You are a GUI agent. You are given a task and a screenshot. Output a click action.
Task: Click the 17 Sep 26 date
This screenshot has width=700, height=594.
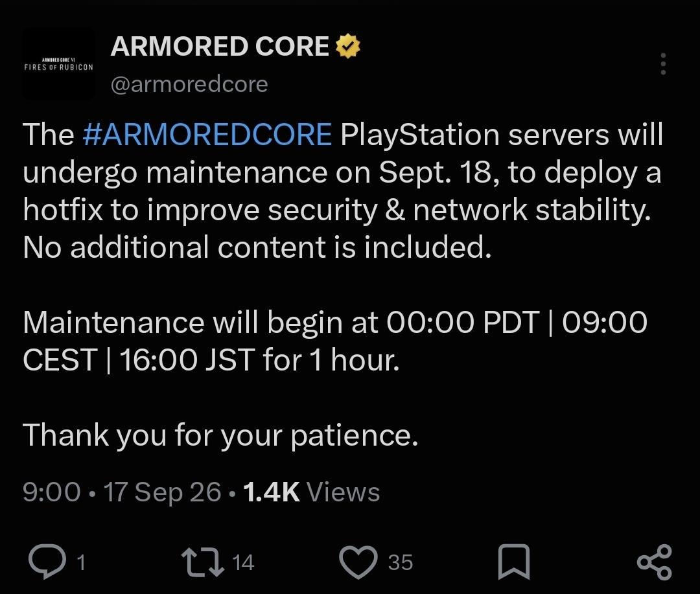pyautogui.click(x=162, y=492)
